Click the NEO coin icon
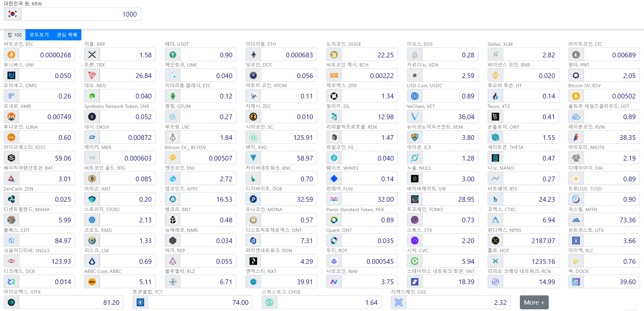This screenshot has height=311, width=644. pos(92,96)
